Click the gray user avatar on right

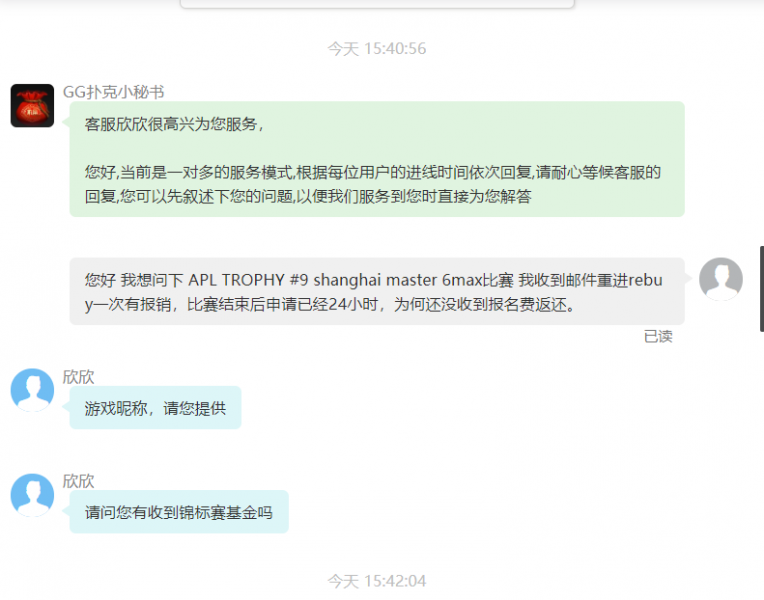[721, 279]
